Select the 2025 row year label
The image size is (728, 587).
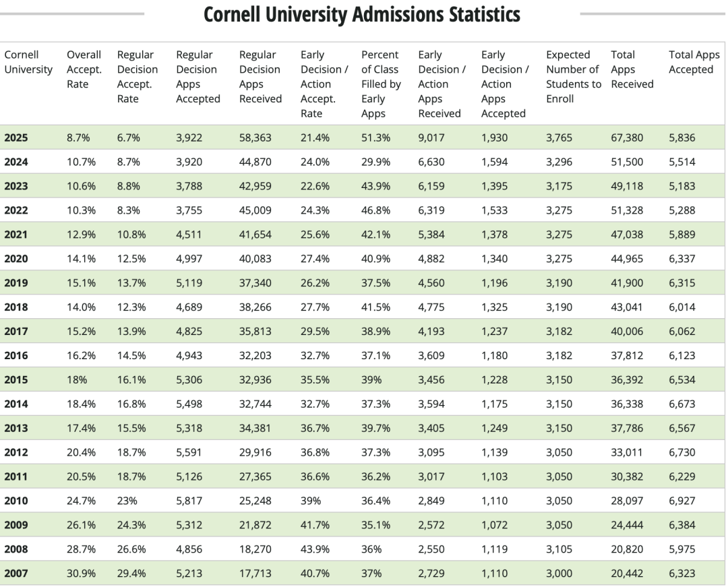click(x=16, y=137)
